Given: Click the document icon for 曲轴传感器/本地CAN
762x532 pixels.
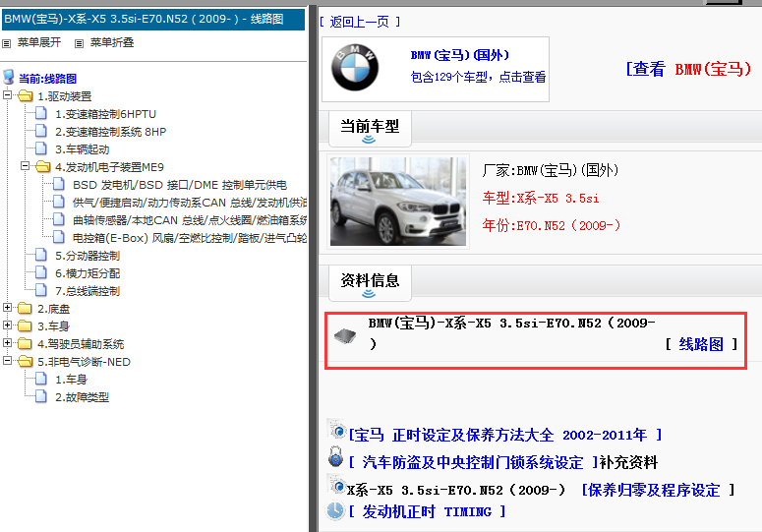Looking at the screenshot, I should 59,219.
